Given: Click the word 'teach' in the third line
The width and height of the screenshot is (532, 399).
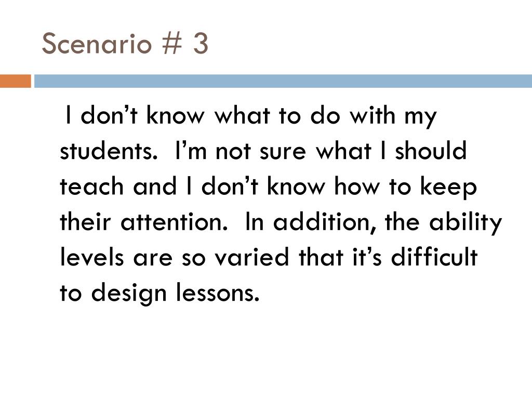Looking at the screenshot, I should pyautogui.click(x=91, y=187).
